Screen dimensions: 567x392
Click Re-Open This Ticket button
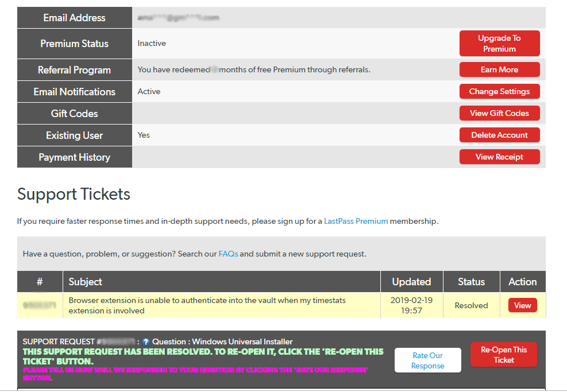[x=504, y=355]
